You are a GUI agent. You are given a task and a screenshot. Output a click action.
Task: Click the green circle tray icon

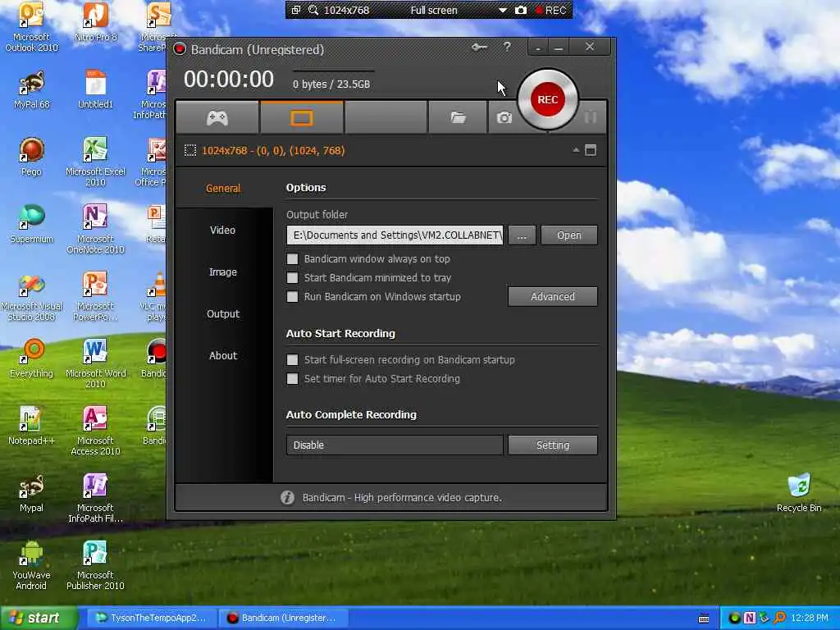pos(735,618)
